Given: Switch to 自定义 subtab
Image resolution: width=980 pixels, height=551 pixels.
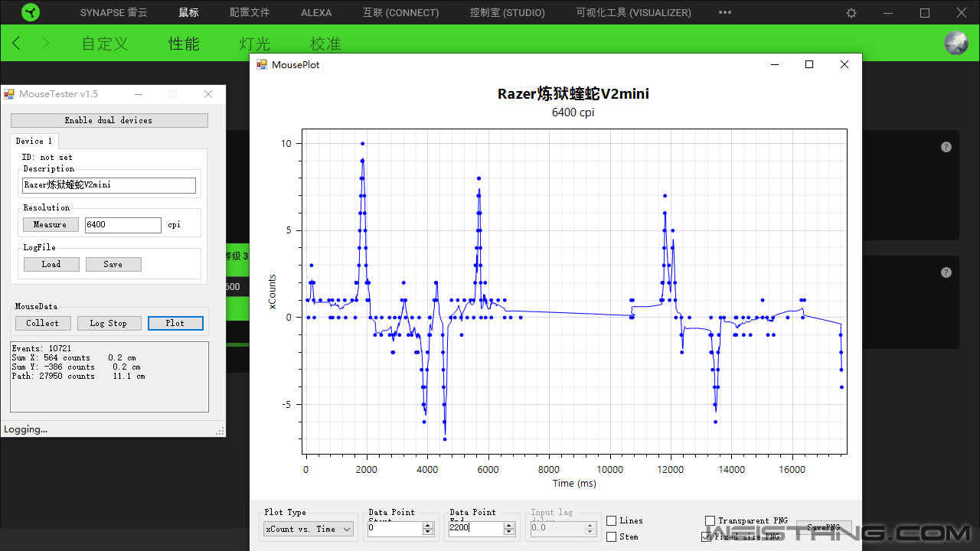Looking at the screenshot, I should point(105,44).
